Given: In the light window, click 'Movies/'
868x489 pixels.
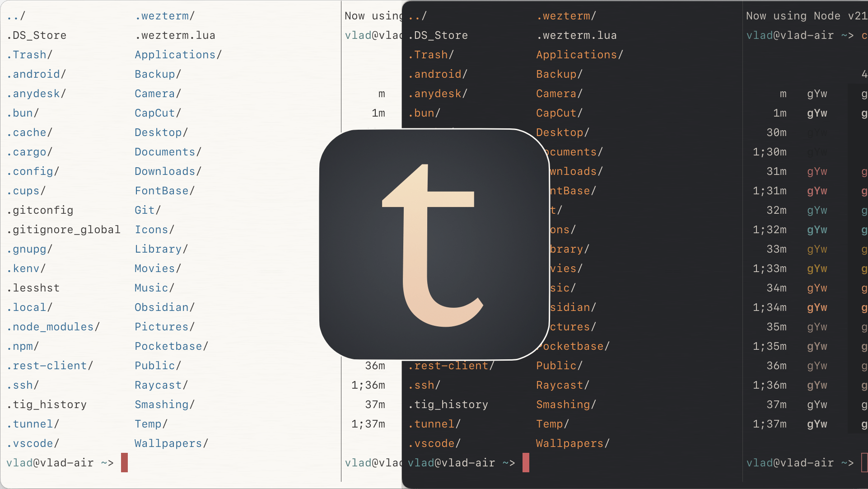Looking at the screenshot, I should pos(158,268).
